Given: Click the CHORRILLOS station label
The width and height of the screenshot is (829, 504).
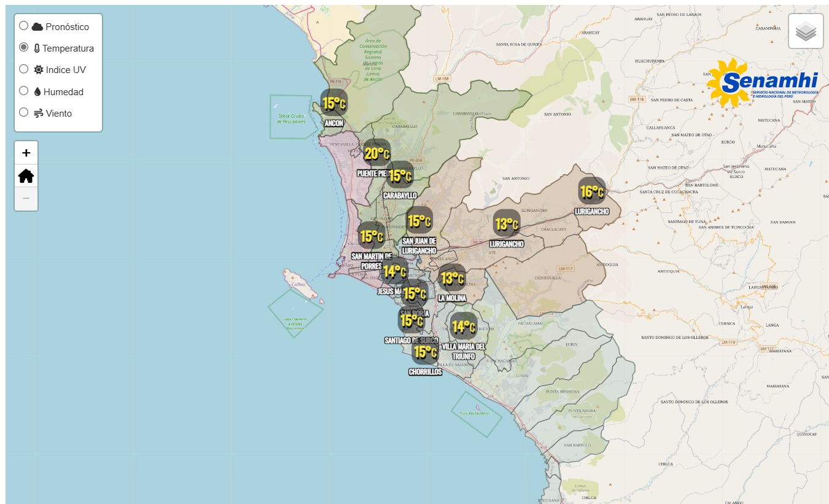Looking at the screenshot, I should coord(425,372).
